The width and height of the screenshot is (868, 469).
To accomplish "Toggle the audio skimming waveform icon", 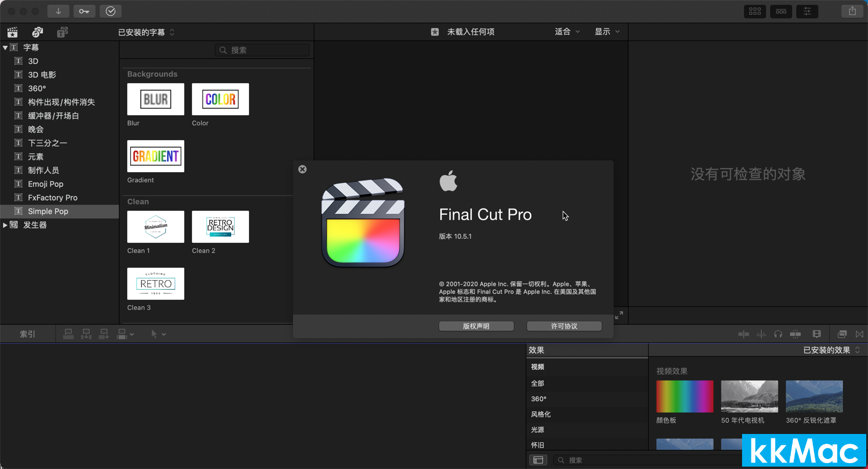I will tap(761, 334).
